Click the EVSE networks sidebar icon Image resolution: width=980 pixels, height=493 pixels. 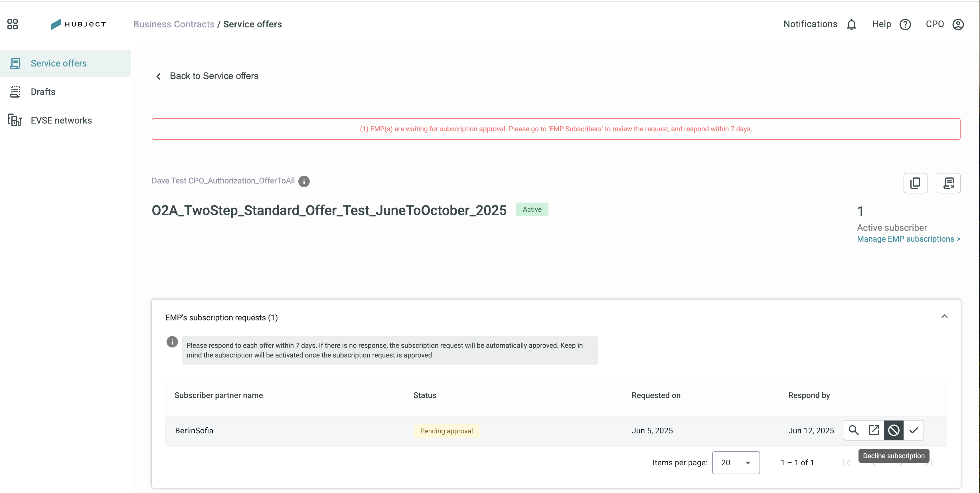pyautogui.click(x=15, y=120)
